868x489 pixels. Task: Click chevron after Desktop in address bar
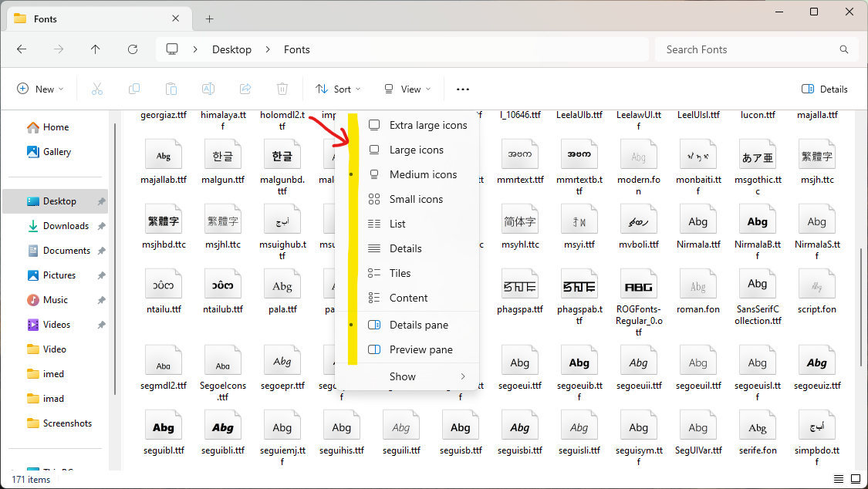point(268,49)
